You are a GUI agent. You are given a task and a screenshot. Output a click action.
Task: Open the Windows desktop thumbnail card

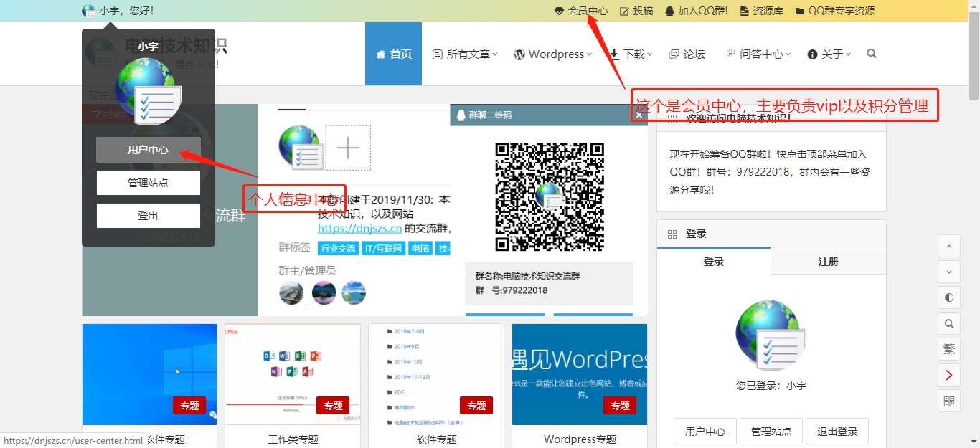pyautogui.click(x=149, y=374)
